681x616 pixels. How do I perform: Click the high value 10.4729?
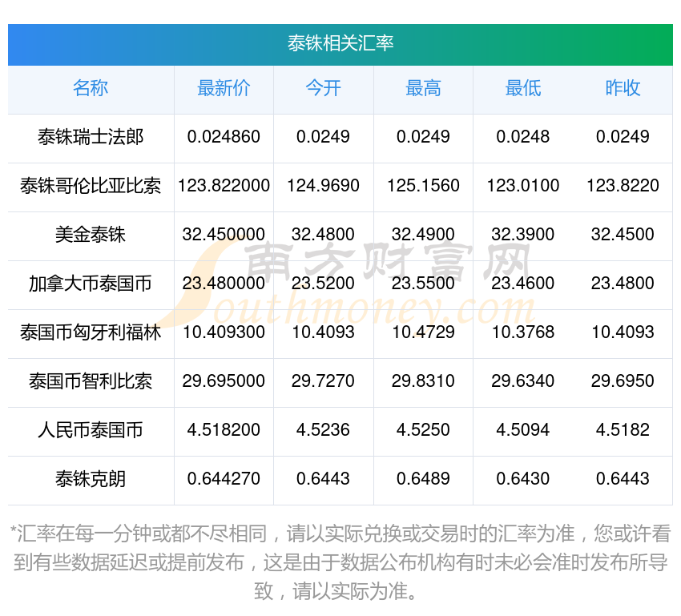(x=423, y=332)
